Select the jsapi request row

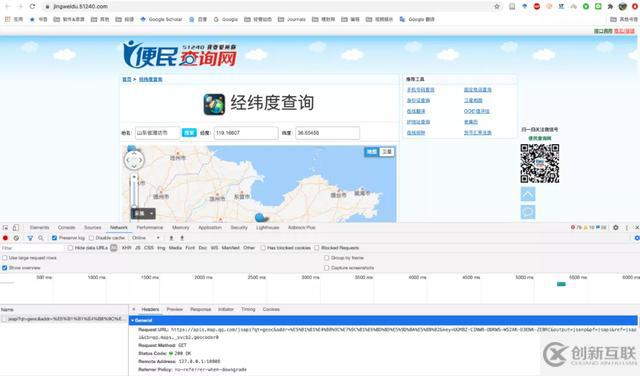pyautogui.click(x=64, y=318)
